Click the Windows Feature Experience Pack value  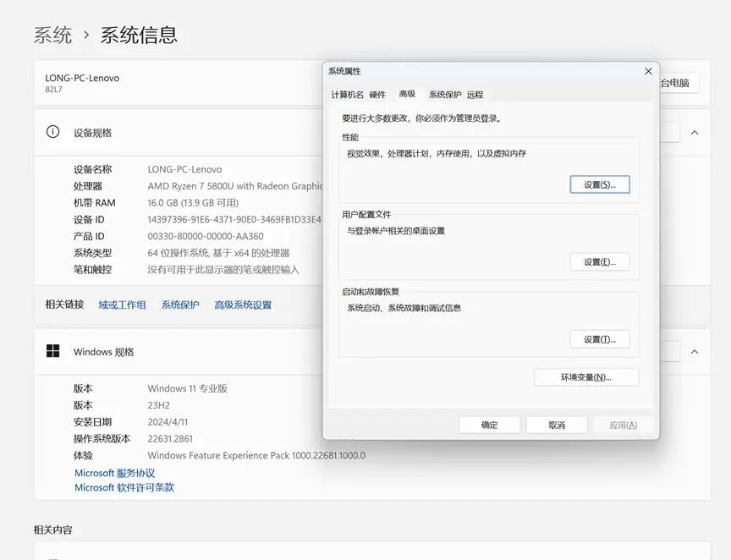tap(256, 455)
